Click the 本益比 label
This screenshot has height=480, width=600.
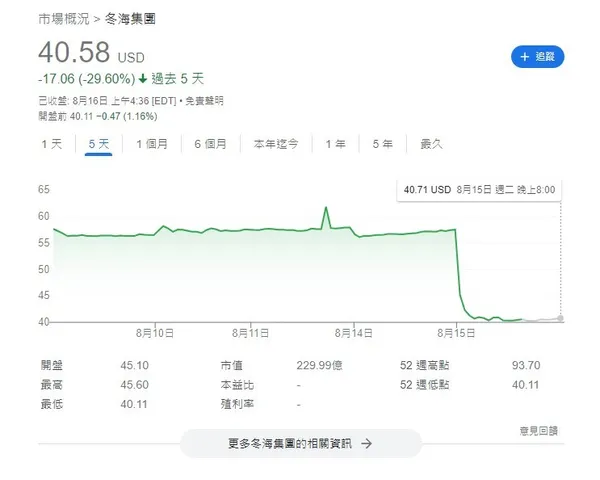point(237,385)
